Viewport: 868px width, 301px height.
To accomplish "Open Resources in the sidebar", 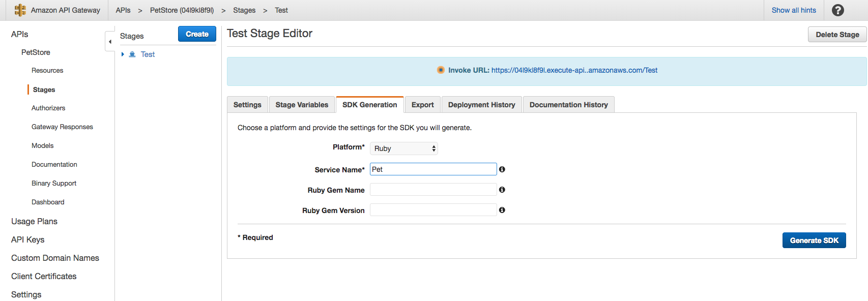I will (47, 71).
